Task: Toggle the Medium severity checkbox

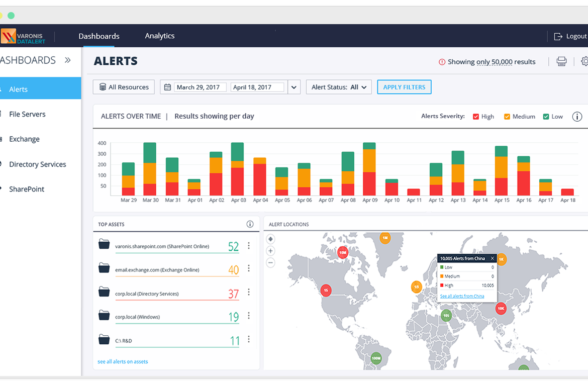Action: coord(507,117)
